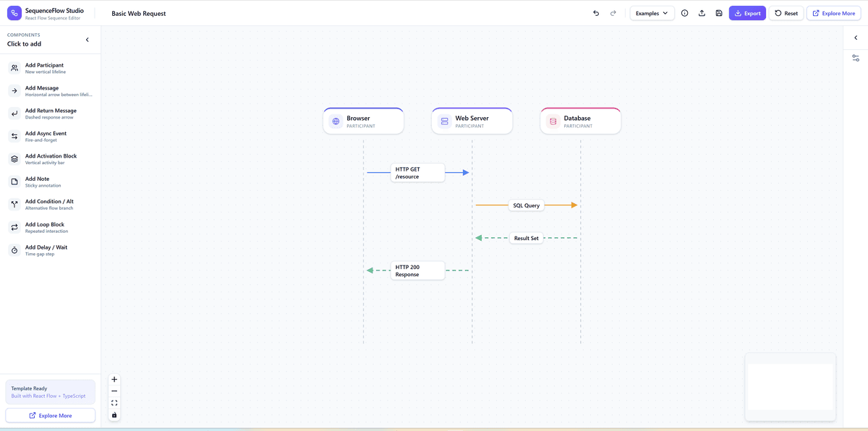Click the Add Note sticky icon
Viewport: 868px width, 431px height.
(x=14, y=182)
